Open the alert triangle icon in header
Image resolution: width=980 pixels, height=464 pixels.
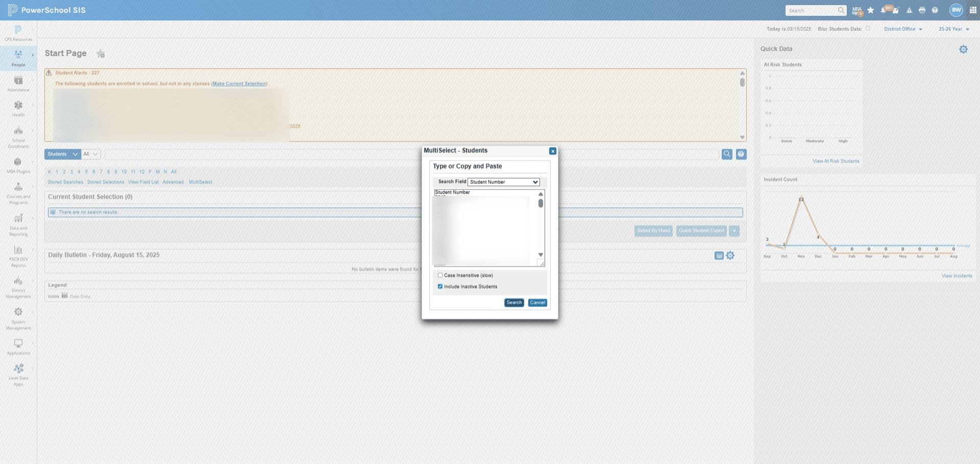[909, 10]
